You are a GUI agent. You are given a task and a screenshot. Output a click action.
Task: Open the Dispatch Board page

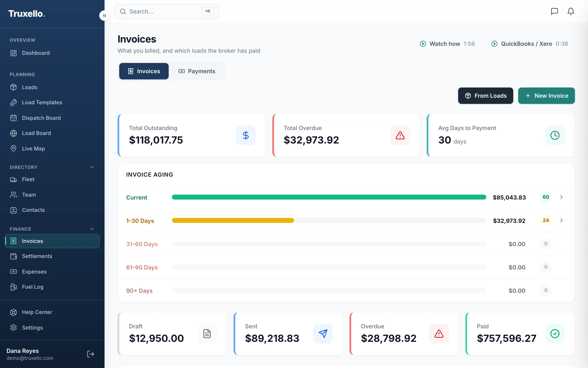tap(52, 118)
